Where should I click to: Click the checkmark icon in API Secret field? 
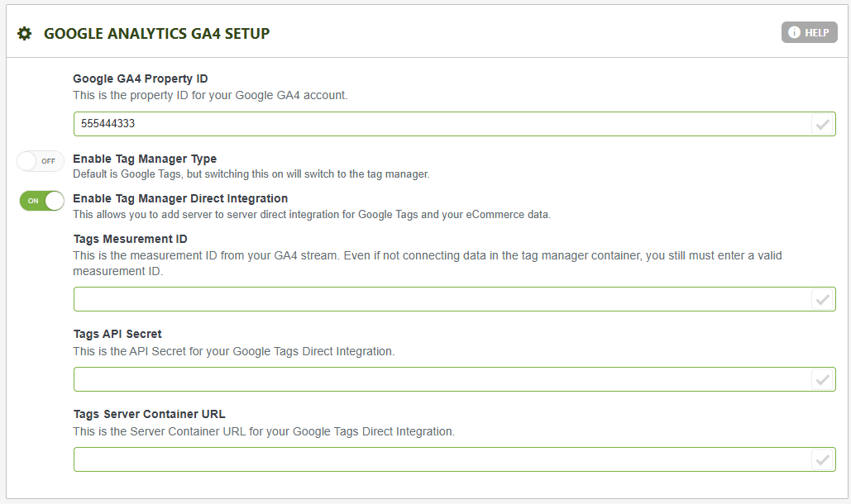coord(822,380)
